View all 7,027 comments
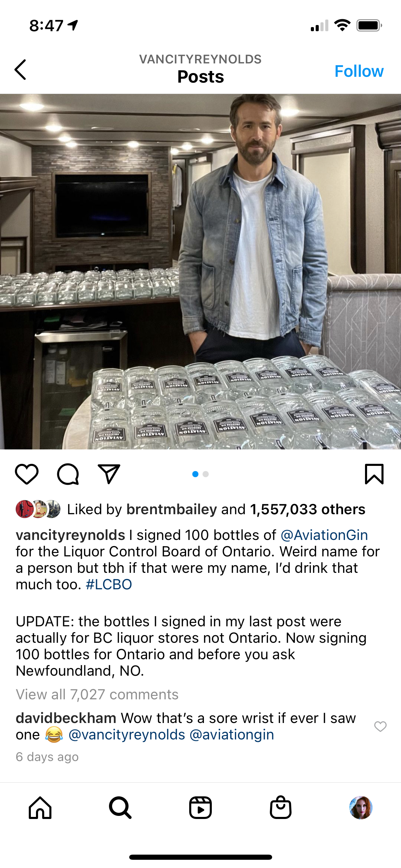401x868 pixels. point(97,695)
